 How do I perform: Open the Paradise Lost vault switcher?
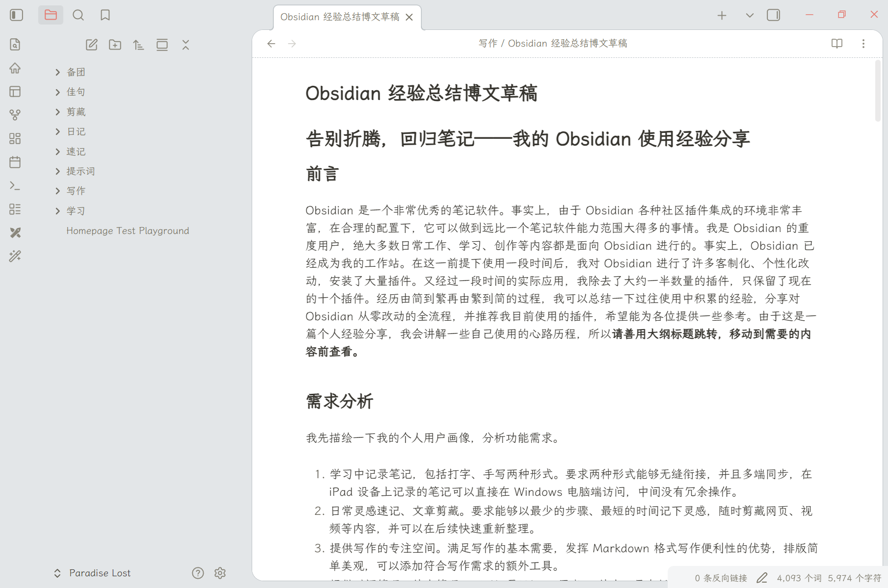[93, 573]
